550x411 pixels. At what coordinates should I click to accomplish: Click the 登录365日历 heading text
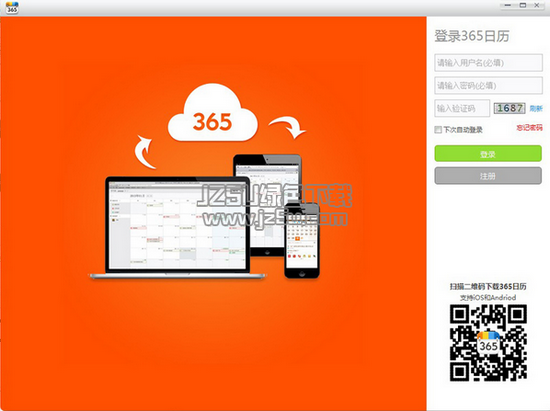(x=472, y=36)
